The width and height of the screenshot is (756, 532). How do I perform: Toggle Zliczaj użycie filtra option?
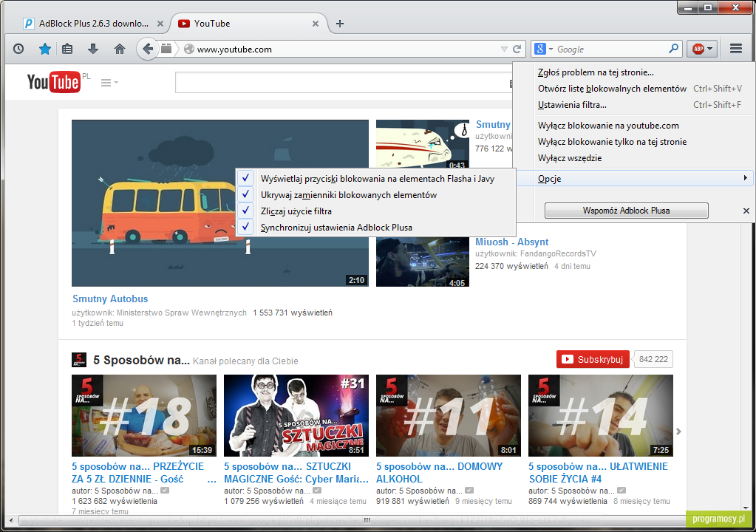(375, 211)
